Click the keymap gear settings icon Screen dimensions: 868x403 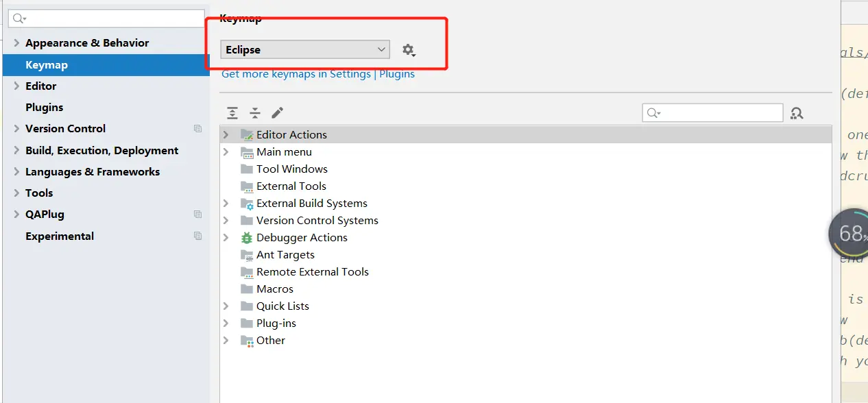coord(409,50)
